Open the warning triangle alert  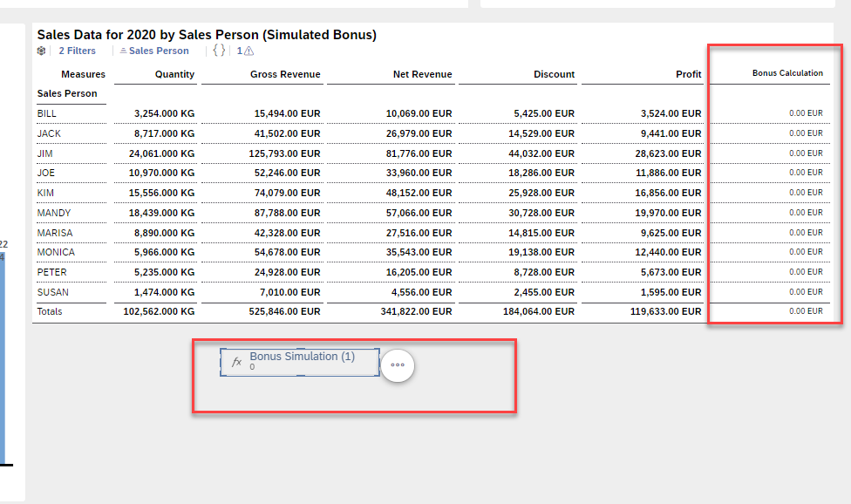coord(248,51)
